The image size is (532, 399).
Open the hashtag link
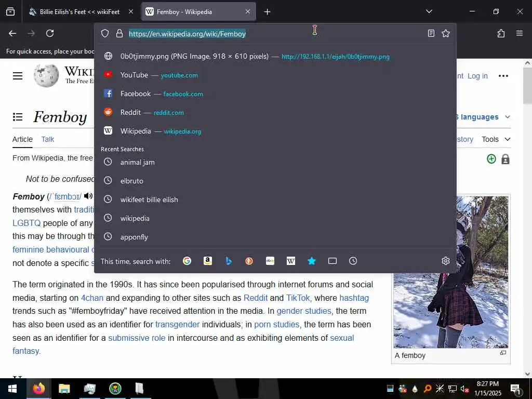(354, 298)
